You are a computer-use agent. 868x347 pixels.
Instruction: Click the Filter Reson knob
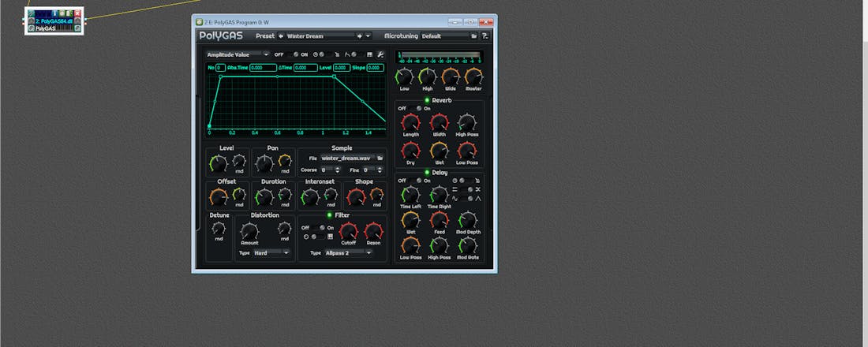pos(374,231)
